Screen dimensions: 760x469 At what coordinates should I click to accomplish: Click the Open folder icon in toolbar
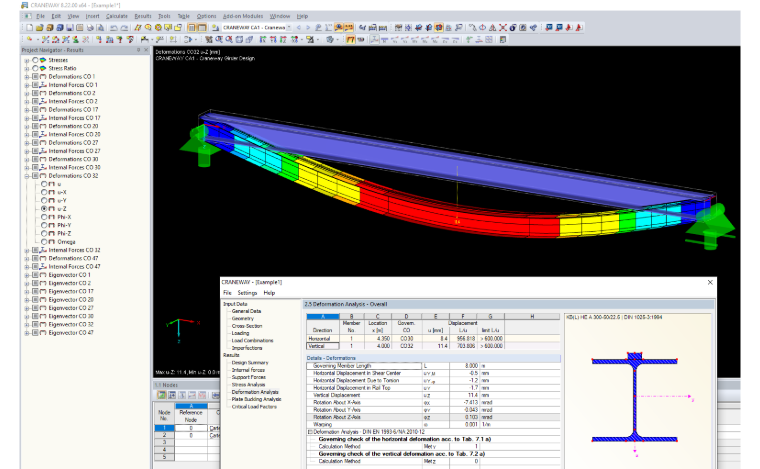pyautogui.click(x=40, y=28)
